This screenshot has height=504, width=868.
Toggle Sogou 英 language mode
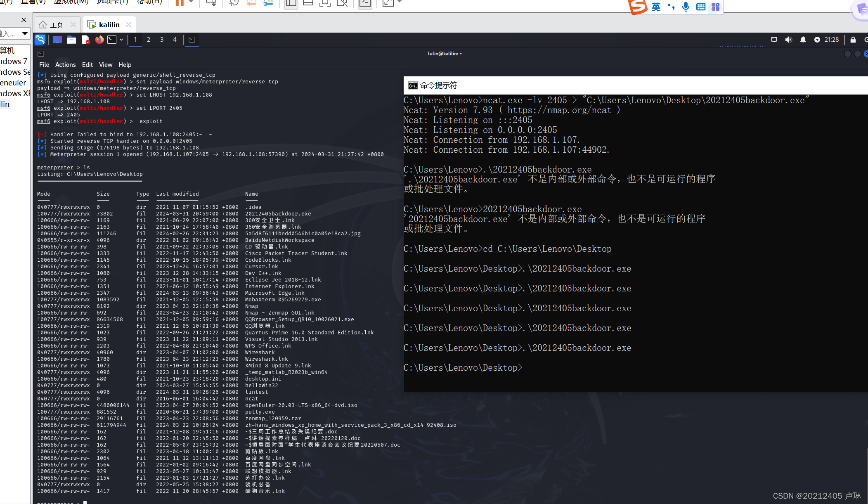pyautogui.click(x=656, y=7)
